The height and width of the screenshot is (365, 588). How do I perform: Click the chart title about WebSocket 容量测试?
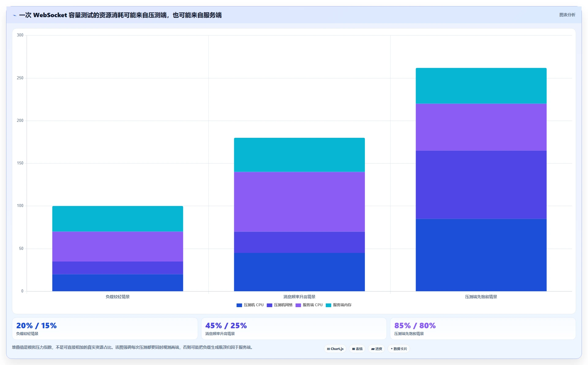(120, 15)
